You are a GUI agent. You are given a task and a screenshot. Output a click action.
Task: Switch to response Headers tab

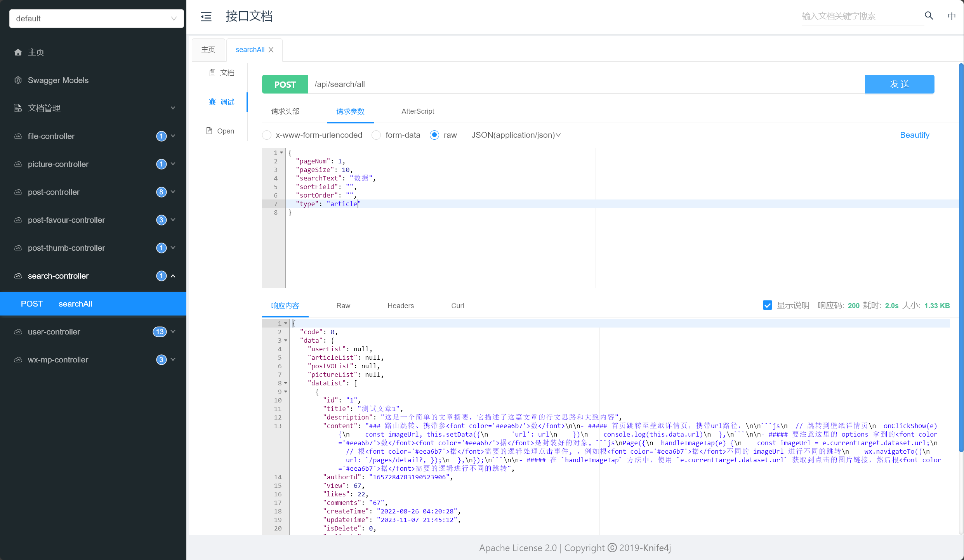(401, 306)
